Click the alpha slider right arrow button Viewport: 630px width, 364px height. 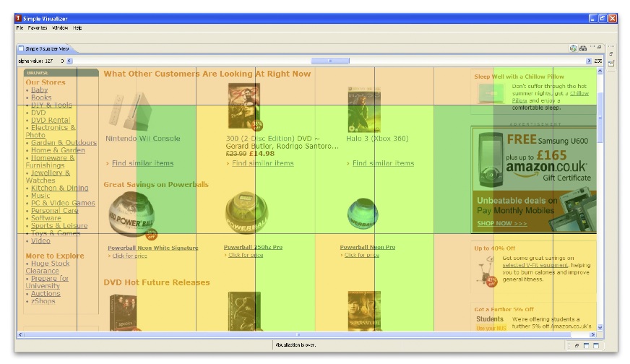coord(588,61)
